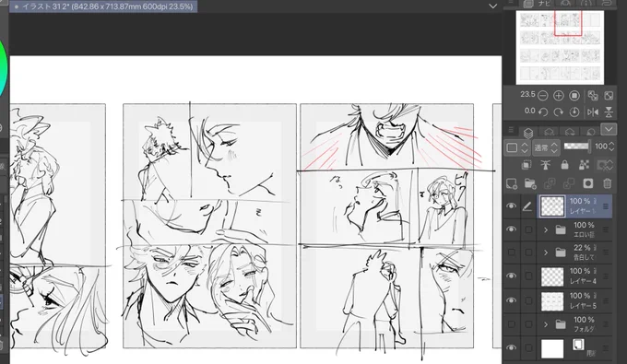The height and width of the screenshot is (364, 627).
Task: Hide the レイヤー4 layer
Action: coord(511,276)
